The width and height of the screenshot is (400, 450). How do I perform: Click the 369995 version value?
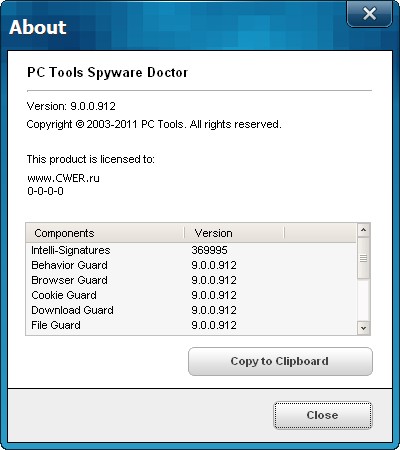tap(209, 250)
